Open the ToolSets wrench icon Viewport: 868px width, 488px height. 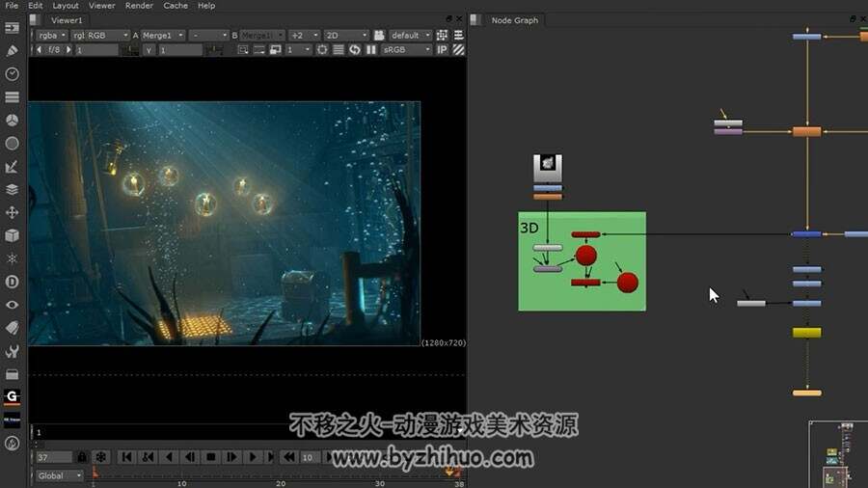(12, 351)
